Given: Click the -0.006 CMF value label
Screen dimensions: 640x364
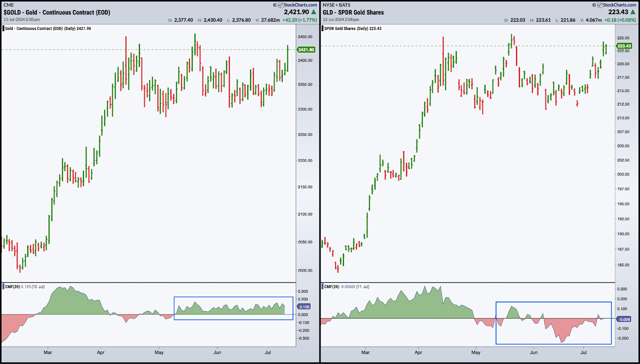Looking at the screenshot, I should pyautogui.click(x=624, y=319).
